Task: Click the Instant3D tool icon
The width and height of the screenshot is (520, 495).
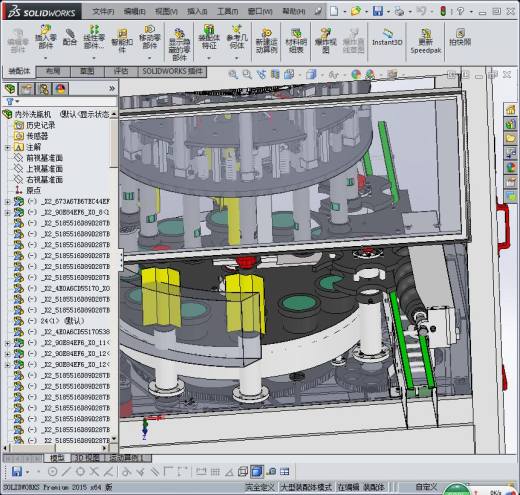Action: [x=387, y=33]
